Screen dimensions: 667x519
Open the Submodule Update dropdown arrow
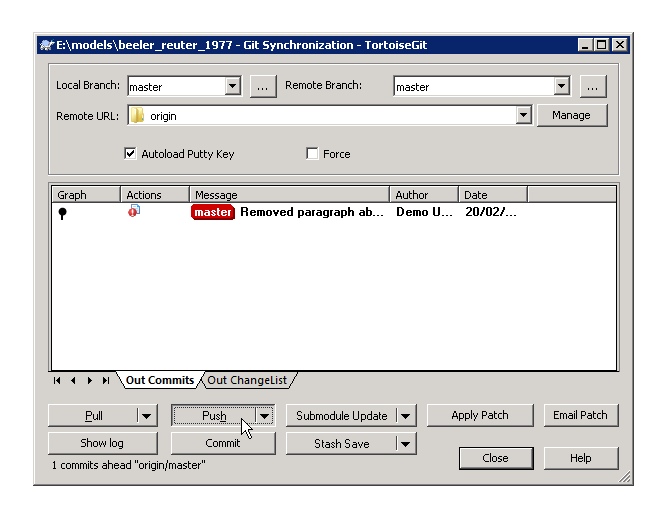pos(406,416)
